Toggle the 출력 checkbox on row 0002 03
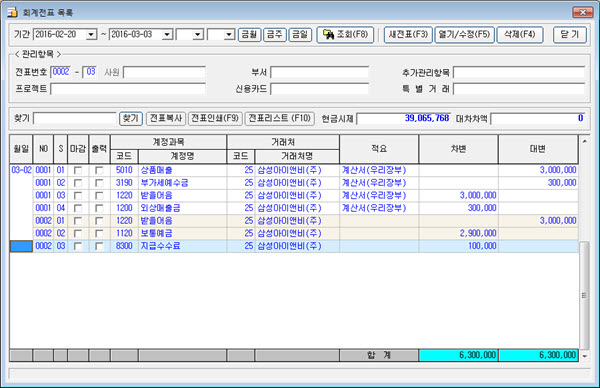 coord(99,246)
